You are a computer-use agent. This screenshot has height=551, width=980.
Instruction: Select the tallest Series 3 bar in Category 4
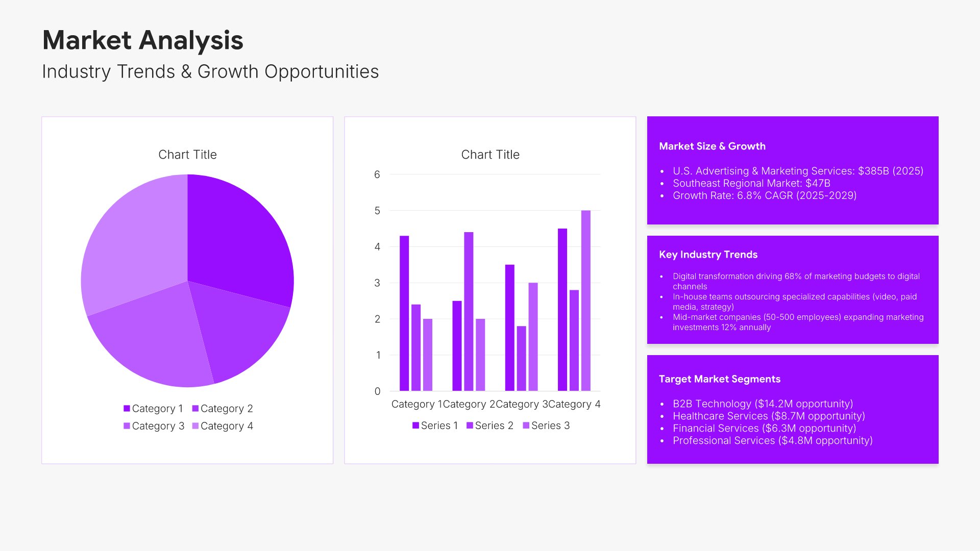click(585, 301)
